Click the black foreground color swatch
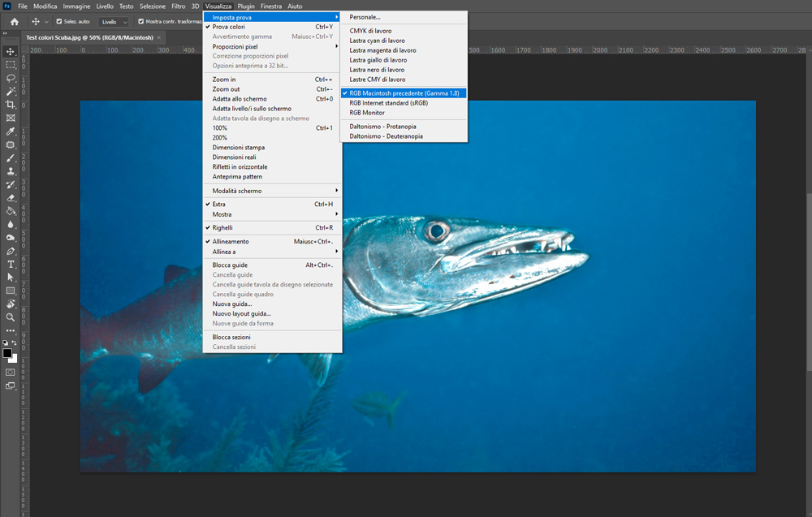 [7, 353]
